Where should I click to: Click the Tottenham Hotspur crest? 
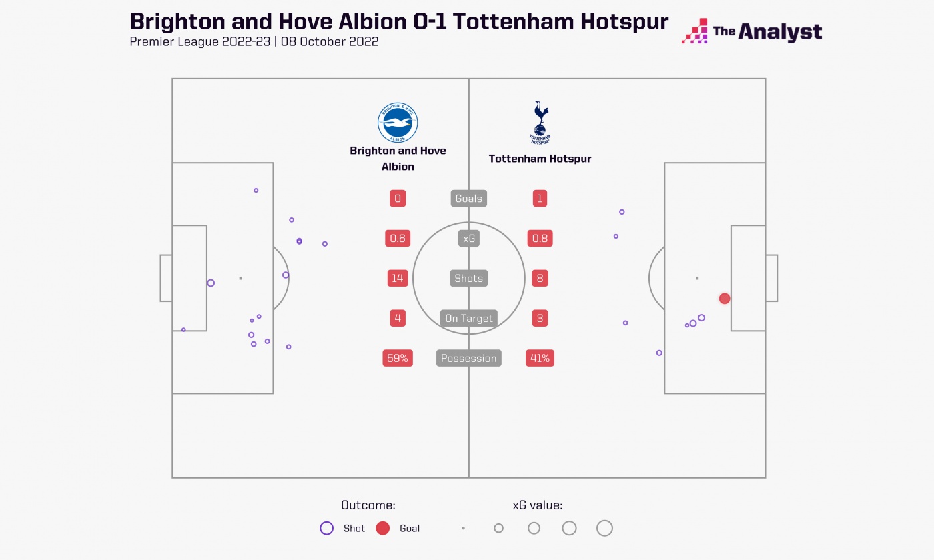coord(540,123)
